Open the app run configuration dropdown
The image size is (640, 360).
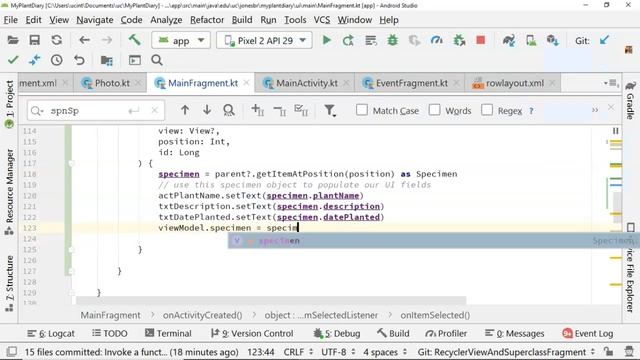point(181,40)
